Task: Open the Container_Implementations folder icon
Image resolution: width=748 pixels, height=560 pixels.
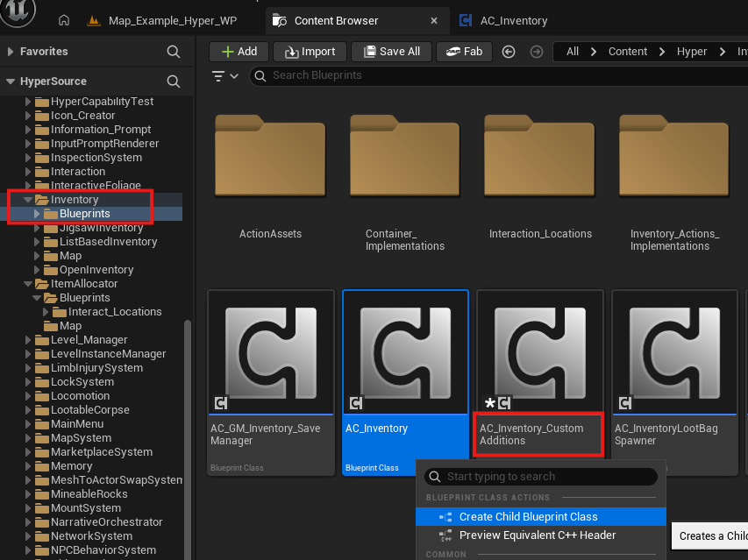Action: 405,155
